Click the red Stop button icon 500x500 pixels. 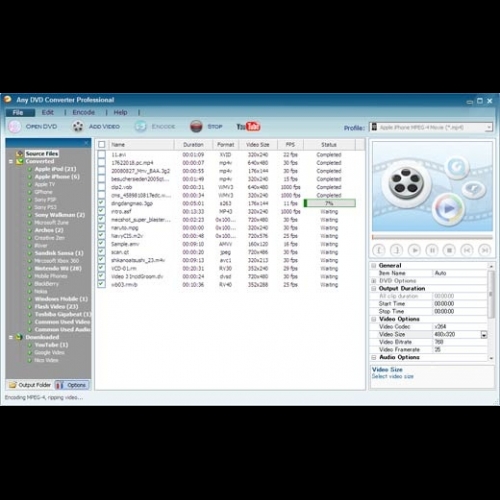click(x=196, y=126)
